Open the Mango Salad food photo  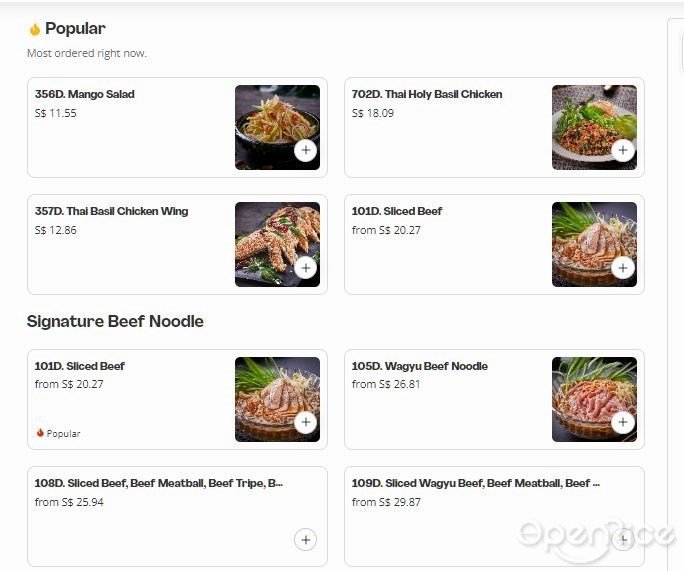point(277,127)
